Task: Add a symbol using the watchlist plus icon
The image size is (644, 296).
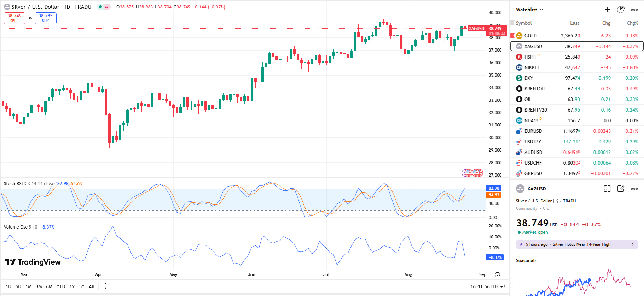Action: [607, 10]
